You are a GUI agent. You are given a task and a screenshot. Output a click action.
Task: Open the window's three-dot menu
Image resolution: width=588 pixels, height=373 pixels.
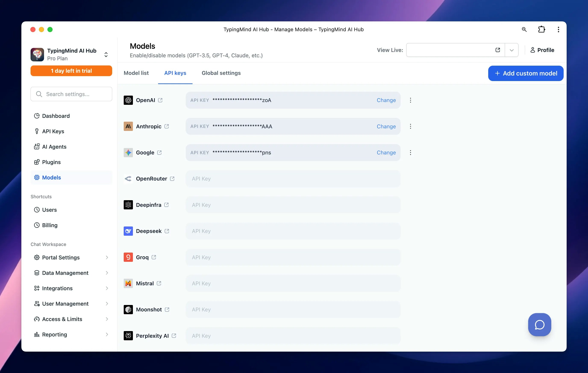click(x=558, y=30)
